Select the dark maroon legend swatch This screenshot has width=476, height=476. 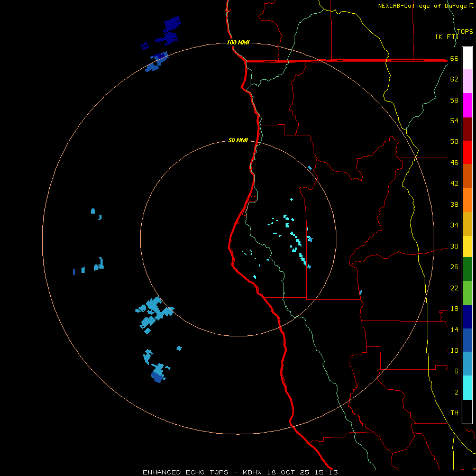[467, 129]
